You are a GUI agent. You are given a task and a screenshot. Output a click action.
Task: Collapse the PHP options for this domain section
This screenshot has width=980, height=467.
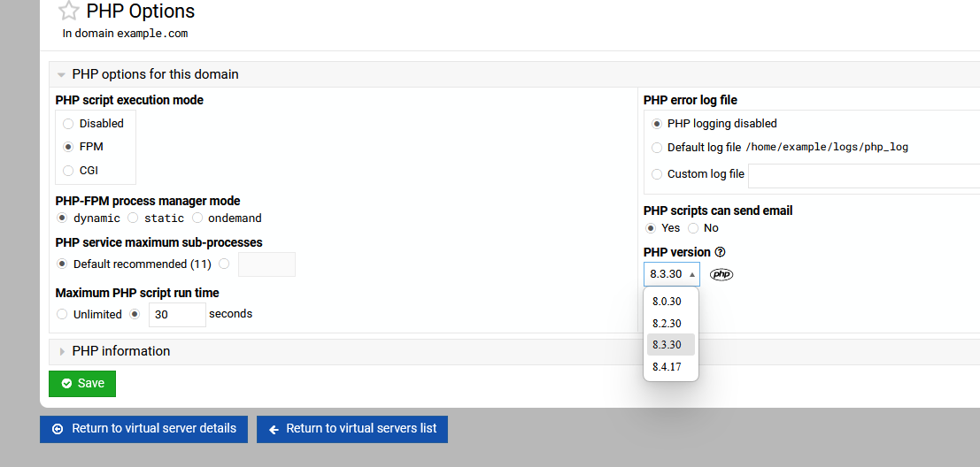[x=62, y=75]
